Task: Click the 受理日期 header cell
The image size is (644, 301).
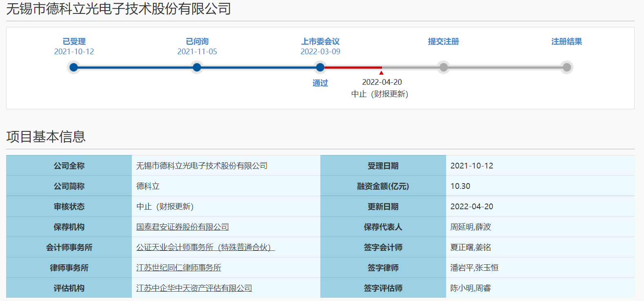Action: point(383,166)
